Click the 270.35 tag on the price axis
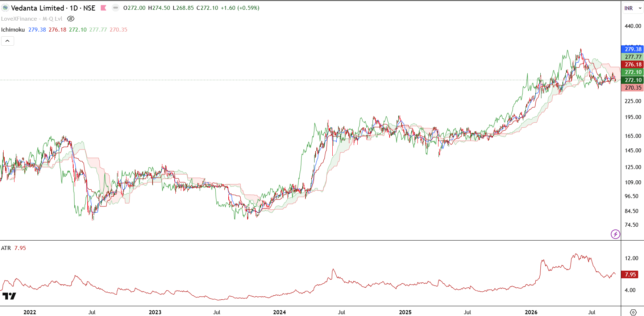Viewport: 644px width, 316px height. (x=633, y=88)
